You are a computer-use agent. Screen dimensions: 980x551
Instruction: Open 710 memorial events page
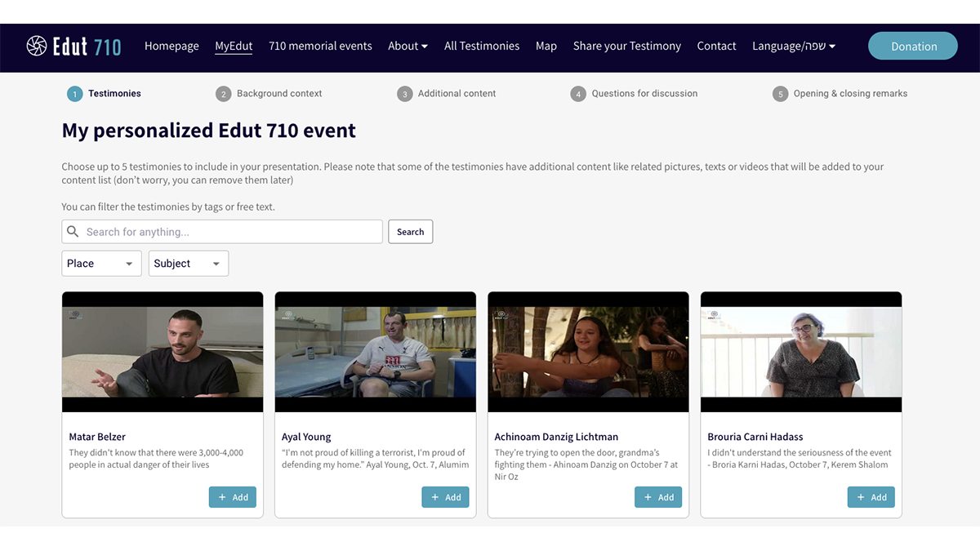pos(320,46)
